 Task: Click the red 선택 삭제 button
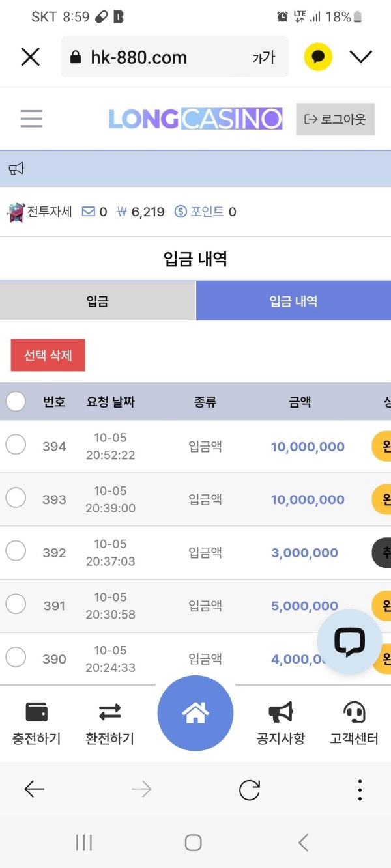pos(48,356)
